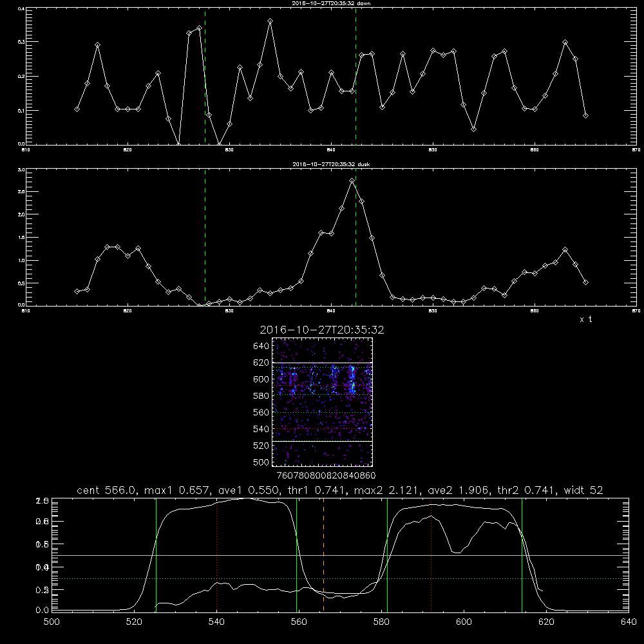Image resolution: width=644 pixels, height=644 pixels.
Task: Click the colored spectrogram image
Action: (322, 402)
